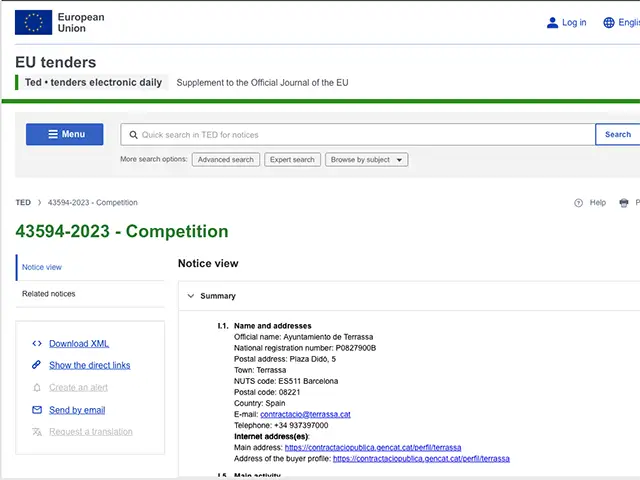Click 'Postal address: Plaza Didó, 5' text

tap(285, 359)
